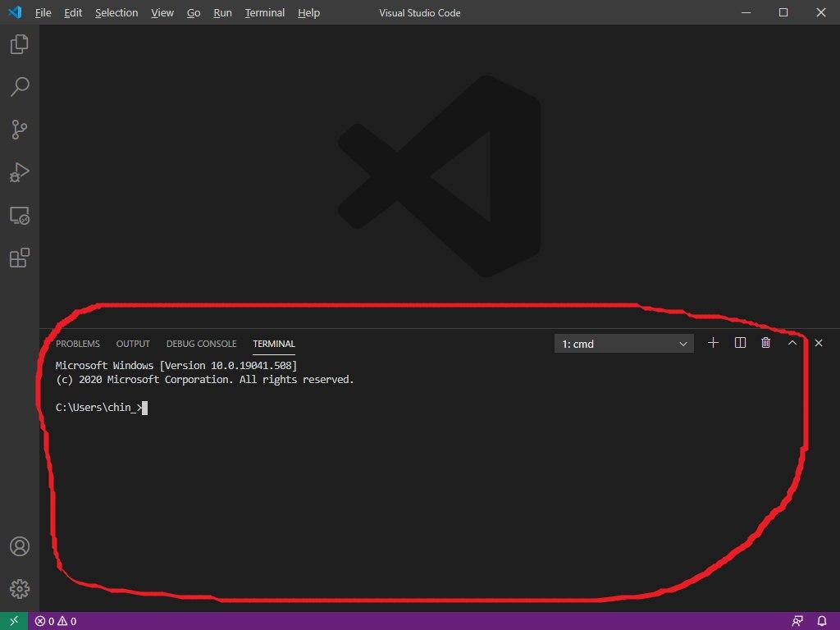840x630 pixels.
Task: Open the Selection menu
Action: (116, 12)
